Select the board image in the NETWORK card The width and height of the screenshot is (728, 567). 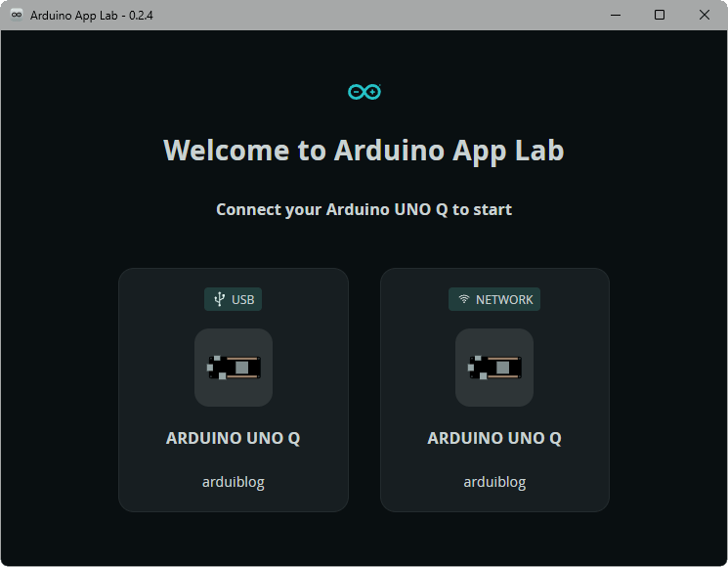click(494, 368)
